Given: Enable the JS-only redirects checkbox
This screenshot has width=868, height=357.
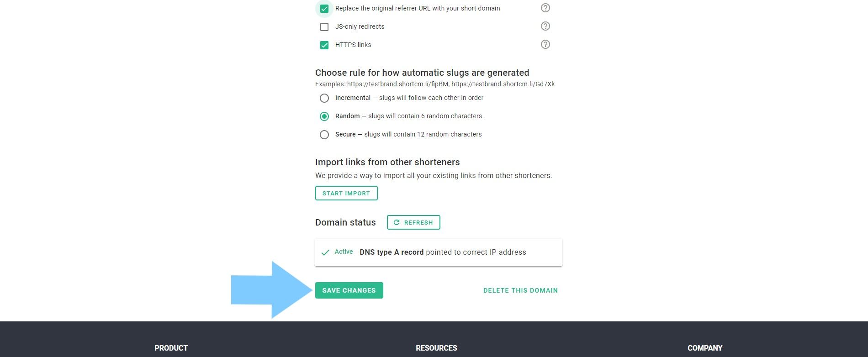Looking at the screenshot, I should 324,27.
